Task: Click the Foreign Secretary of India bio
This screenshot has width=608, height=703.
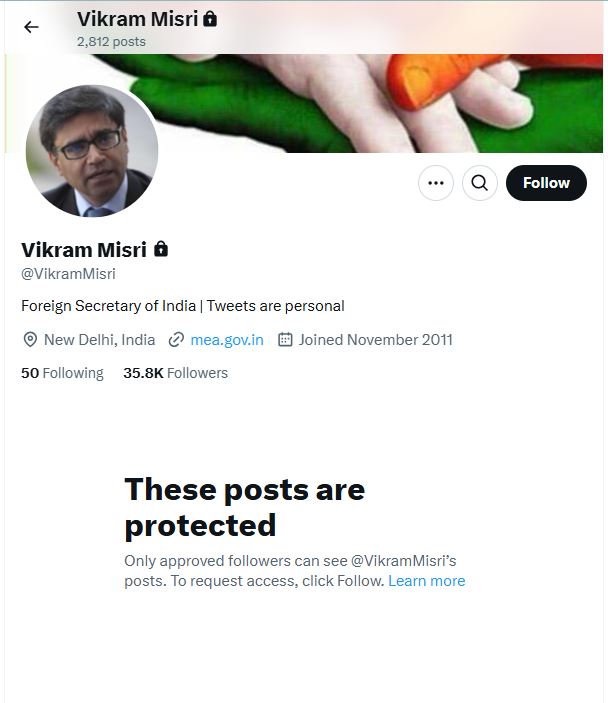Action: (x=182, y=306)
